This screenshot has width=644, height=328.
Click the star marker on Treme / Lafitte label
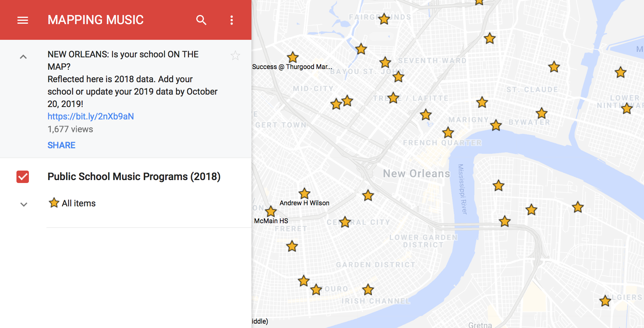[x=393, y=98]
